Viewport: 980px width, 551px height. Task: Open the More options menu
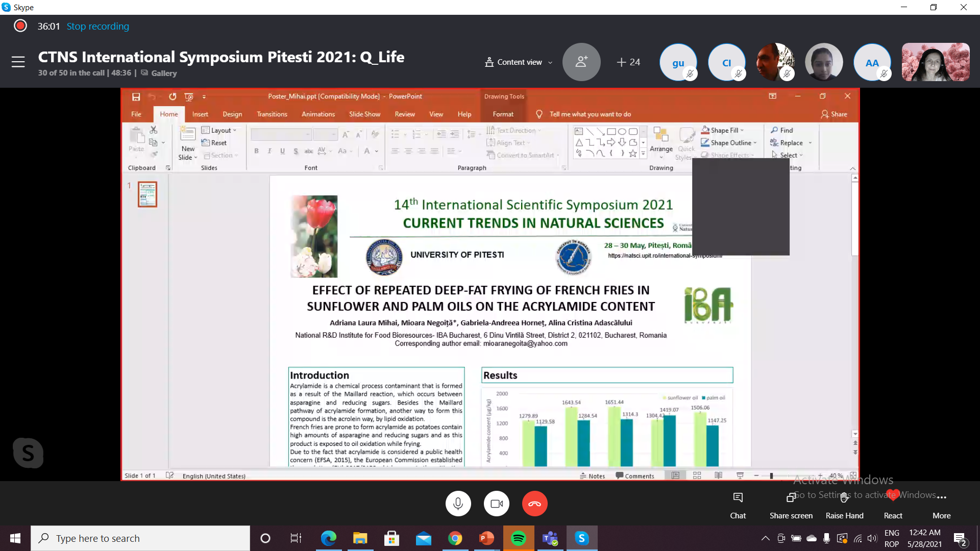coord(941,505)
